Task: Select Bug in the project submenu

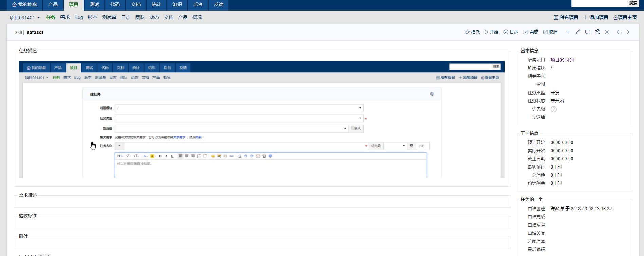Action: pyautogui.click(x=79, y=18)
